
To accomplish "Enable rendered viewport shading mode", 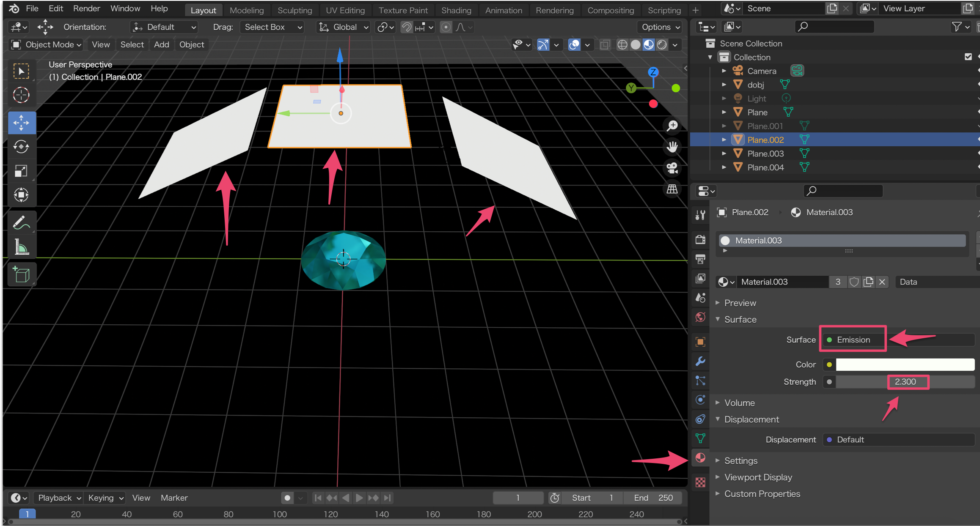I will click(662, 44).
